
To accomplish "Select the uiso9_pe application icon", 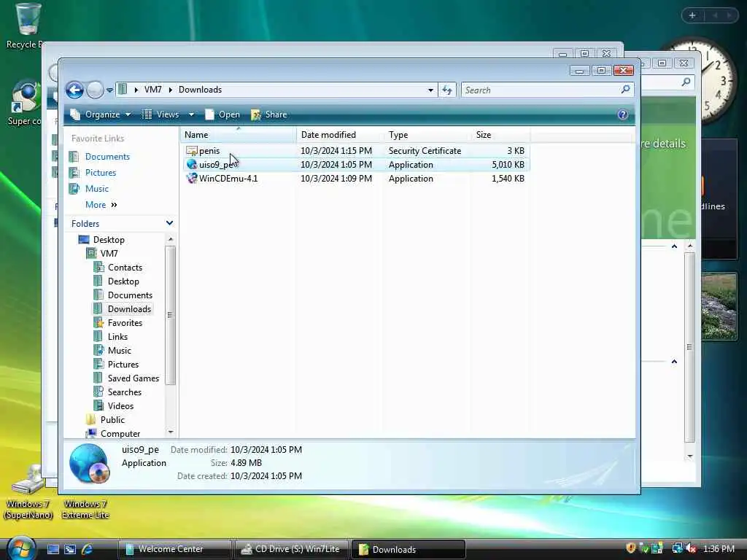I will (192, 165).
